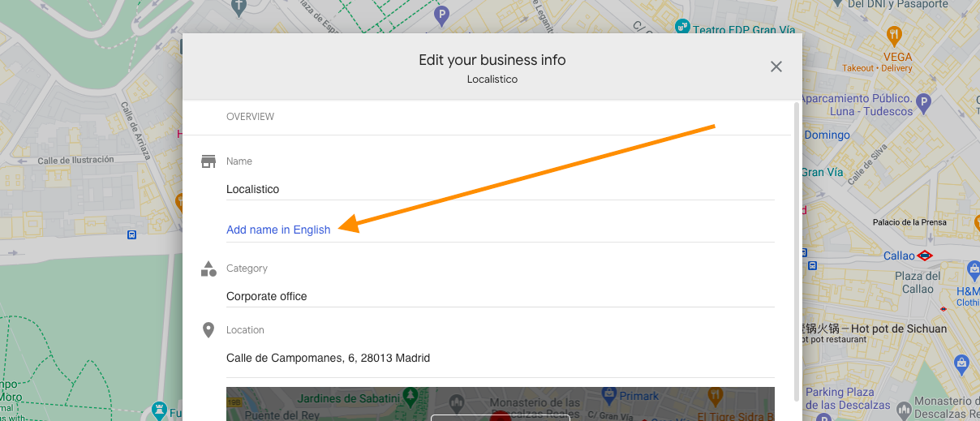Click the Monasterio de las Descalzas marker
The height and width of the screenshot is (421, 980).
pyautogui.click(x=457, y=402)
